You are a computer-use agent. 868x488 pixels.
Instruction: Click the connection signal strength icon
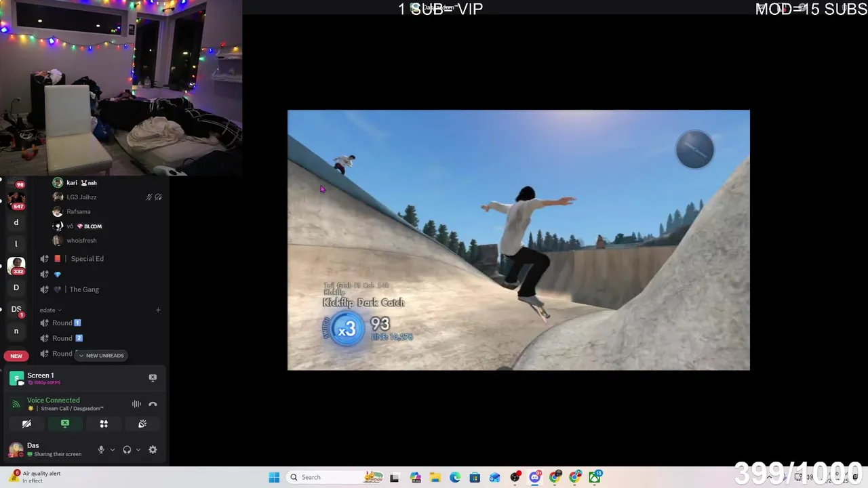coord(16,404)
